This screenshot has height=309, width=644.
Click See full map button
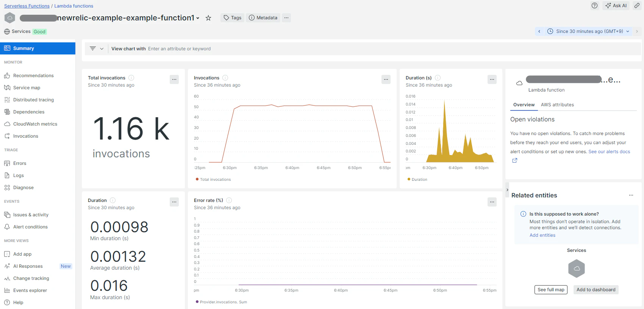(x=551, y=290)
